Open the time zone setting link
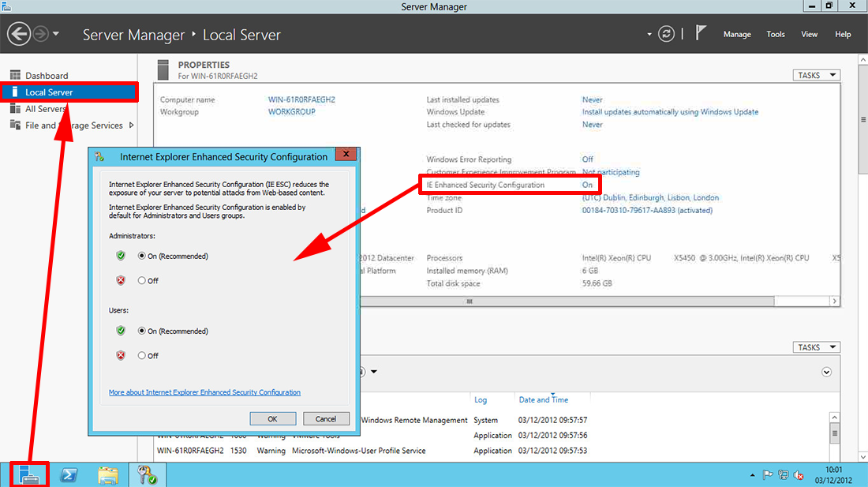The height and width of the screenshot is (487, 868). click(x=650, y=197)
